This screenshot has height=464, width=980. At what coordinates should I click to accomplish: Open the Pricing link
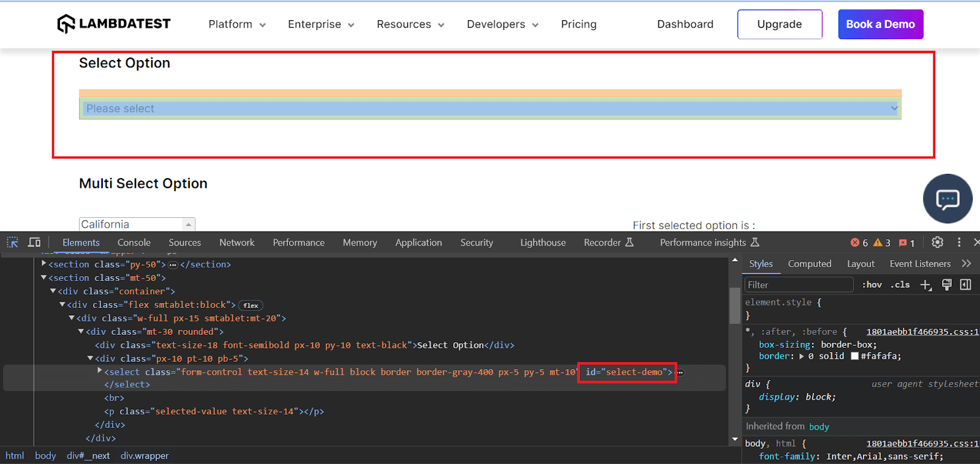tap(579, 24)
